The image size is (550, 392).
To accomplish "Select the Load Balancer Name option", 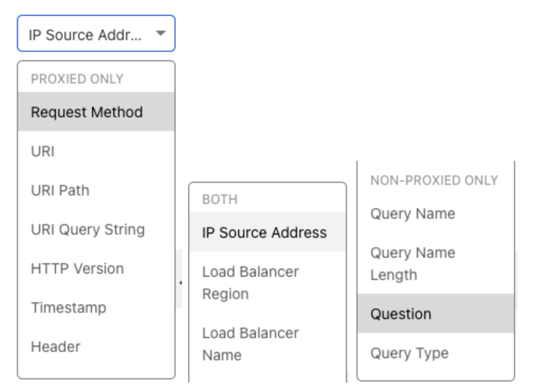I will coord(251,344).
